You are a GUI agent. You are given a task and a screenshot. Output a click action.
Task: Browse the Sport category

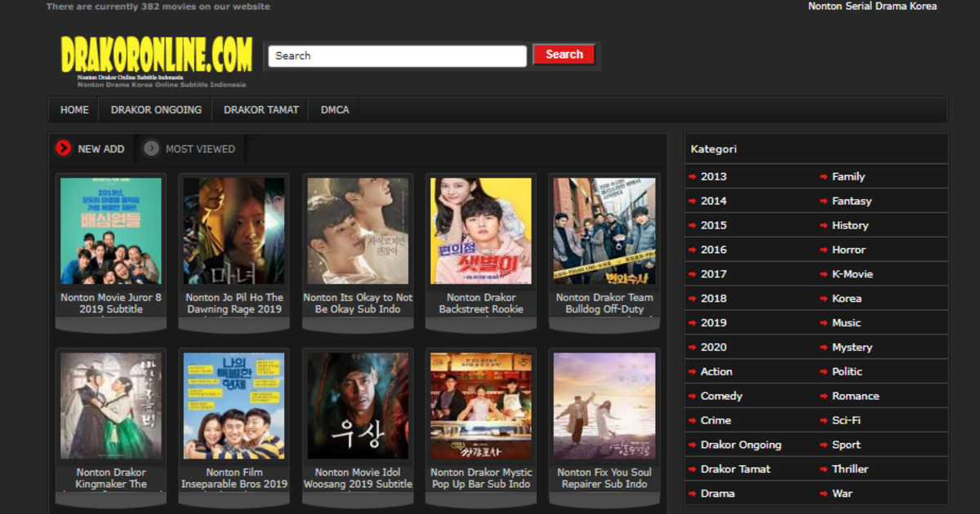tap(846, 445)
